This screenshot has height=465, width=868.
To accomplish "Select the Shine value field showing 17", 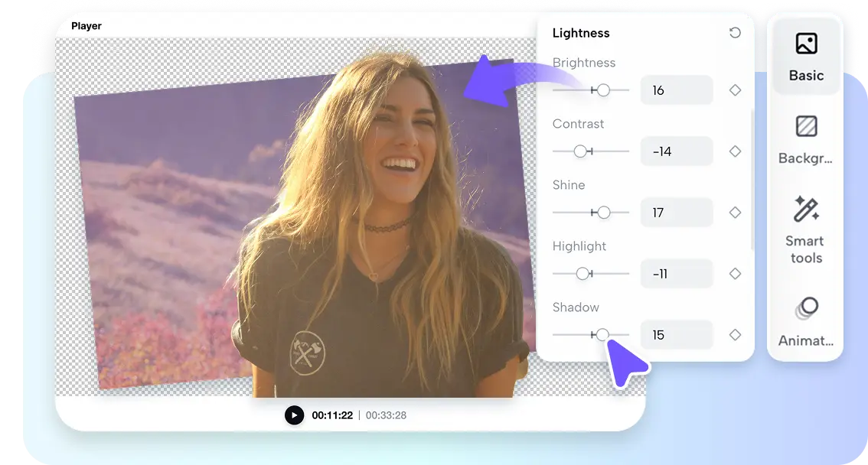I will (677, 212).
